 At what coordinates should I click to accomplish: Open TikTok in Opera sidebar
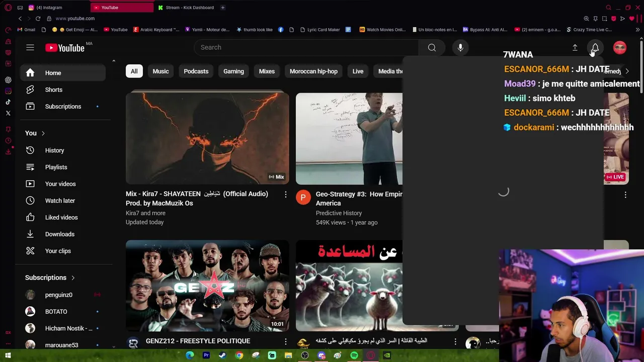pos(8,102)
